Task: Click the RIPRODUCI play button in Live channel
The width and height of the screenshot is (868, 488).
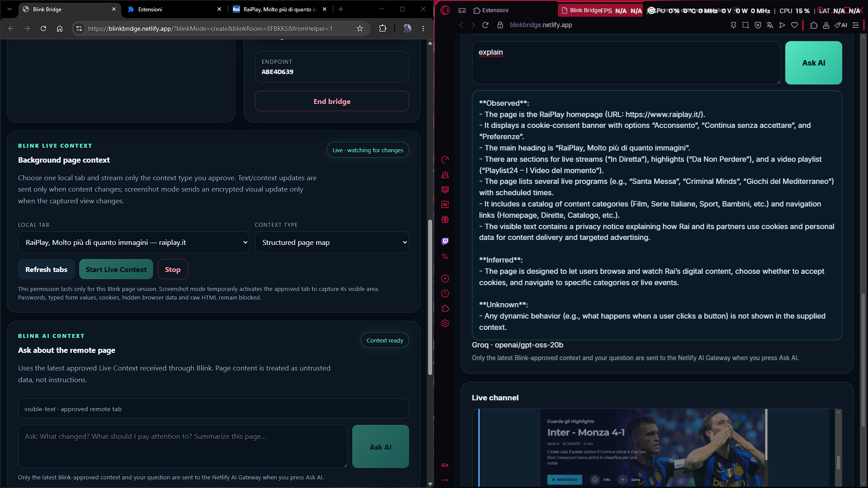Action: coord(564,479)
